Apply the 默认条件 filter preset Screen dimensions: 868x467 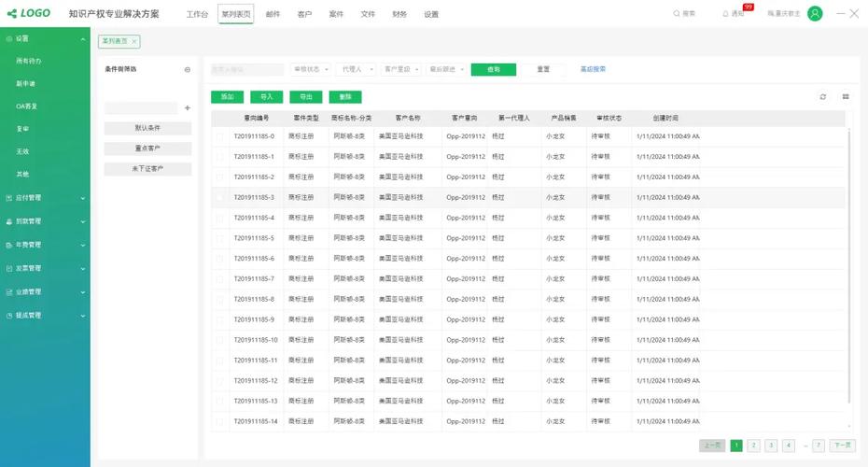[x=147, y=128]
